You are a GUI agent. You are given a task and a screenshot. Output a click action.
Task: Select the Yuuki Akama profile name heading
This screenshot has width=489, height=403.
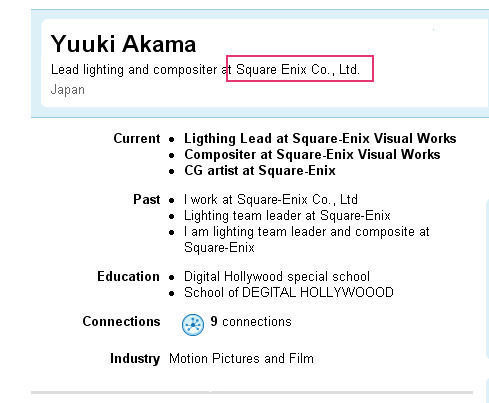point(123,44)
